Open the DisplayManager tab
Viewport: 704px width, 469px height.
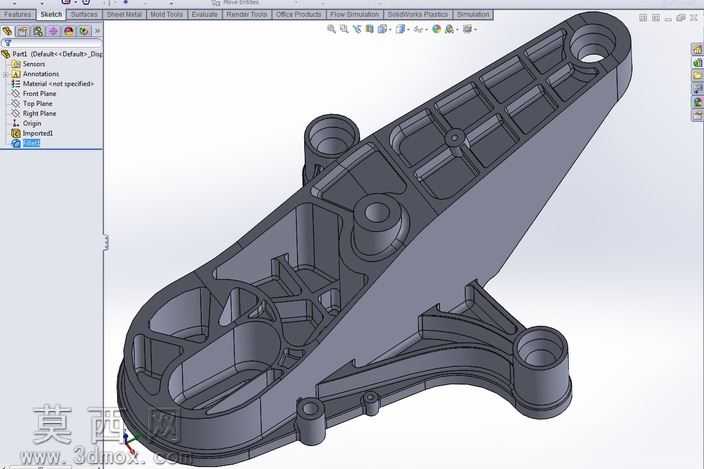[x=68, y=31]
